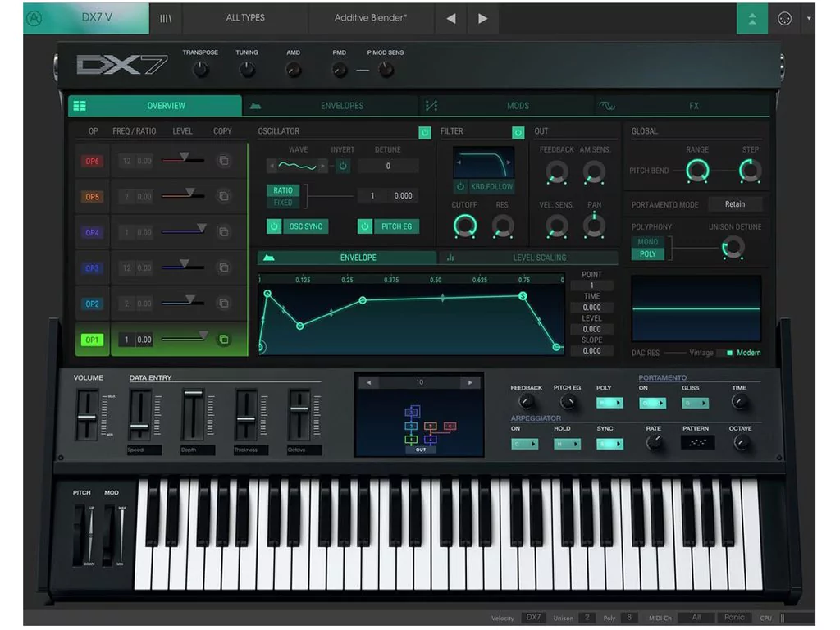840x630 pixels.
Task: Toggle the arpeggiator ON button
Action: point(524,444)
